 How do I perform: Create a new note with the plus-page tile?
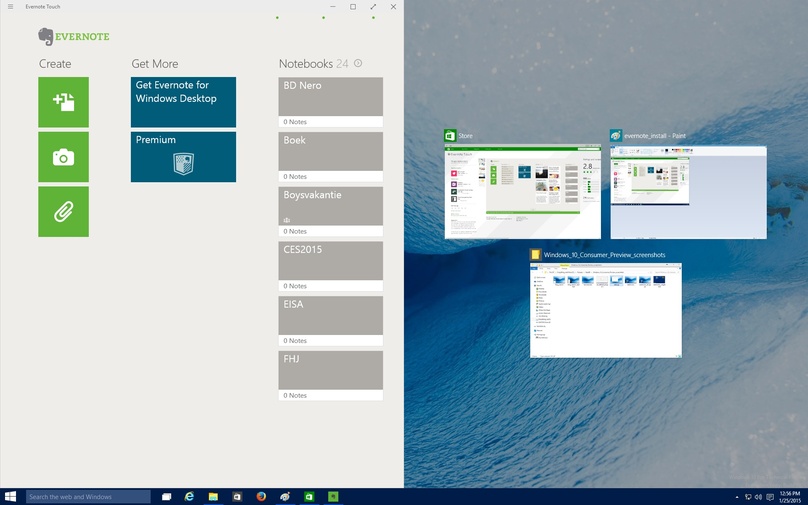click(x=63, y=102)
